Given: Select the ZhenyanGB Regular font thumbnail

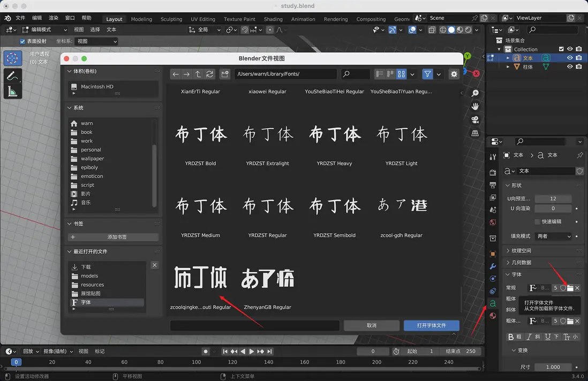Looking at the screenshot, I should pyautogui.click(x=268, y=278).
